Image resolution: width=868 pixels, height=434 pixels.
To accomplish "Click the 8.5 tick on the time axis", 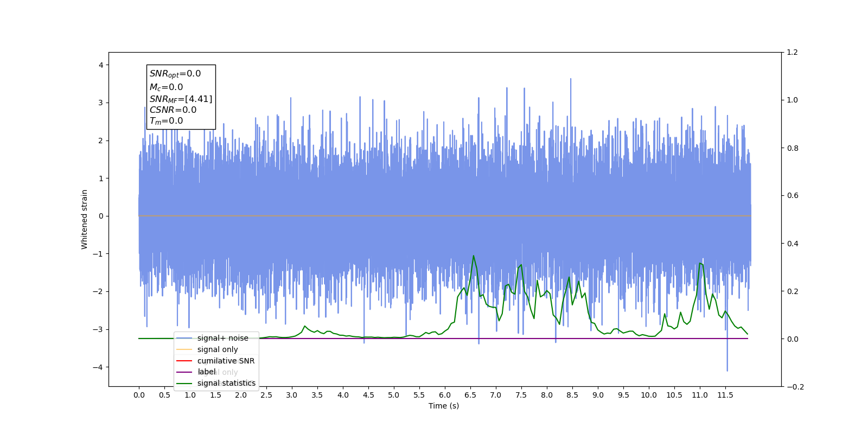I will (x=572, y=395).
